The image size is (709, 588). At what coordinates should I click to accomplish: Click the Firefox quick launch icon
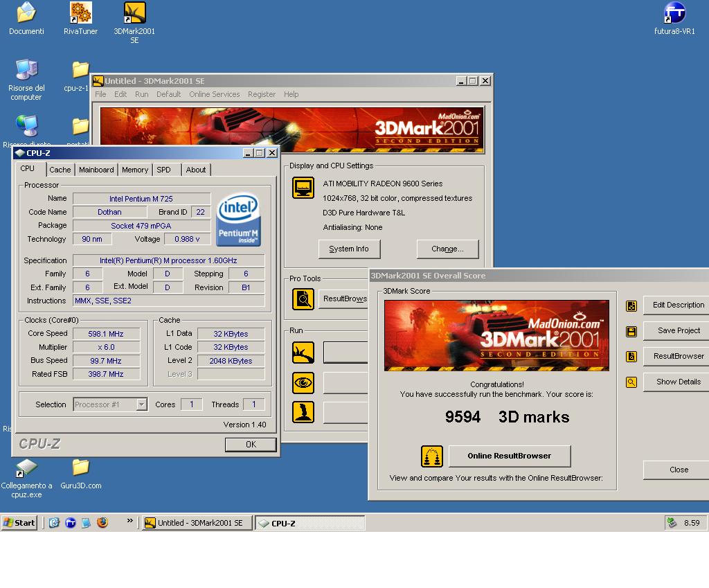pyautogui.click(x=102, y=523)
